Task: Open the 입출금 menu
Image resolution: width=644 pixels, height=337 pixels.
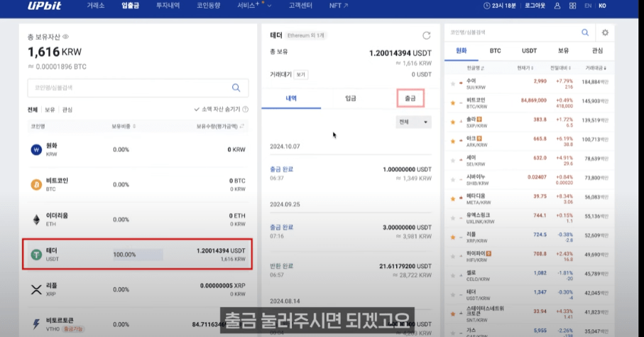Action: tap(130, 6)
